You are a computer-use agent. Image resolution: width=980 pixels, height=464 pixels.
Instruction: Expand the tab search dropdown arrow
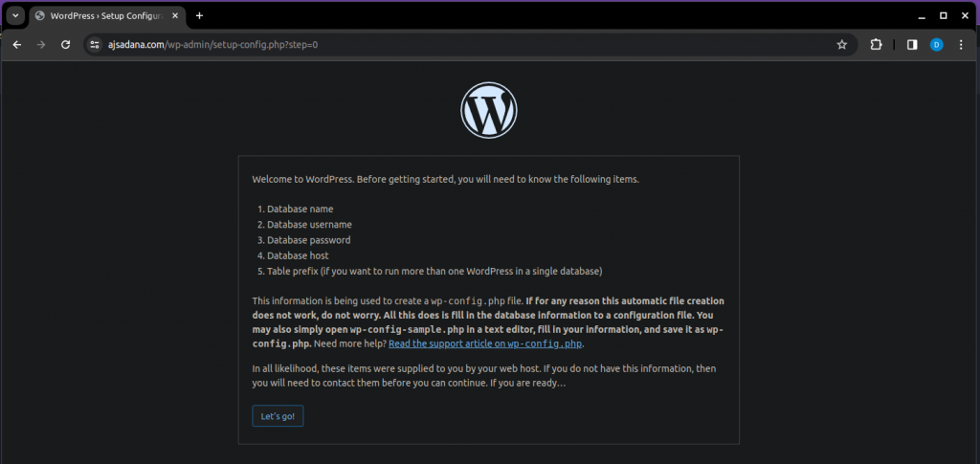15,15
